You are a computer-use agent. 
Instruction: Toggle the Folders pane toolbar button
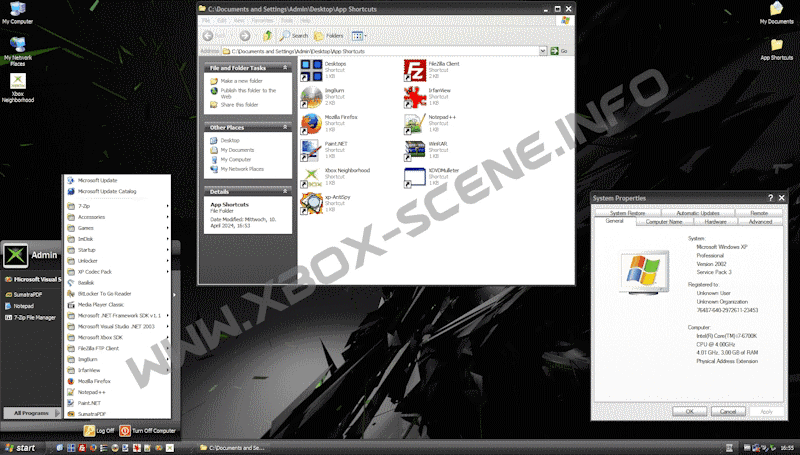click(x=329, y=36)
